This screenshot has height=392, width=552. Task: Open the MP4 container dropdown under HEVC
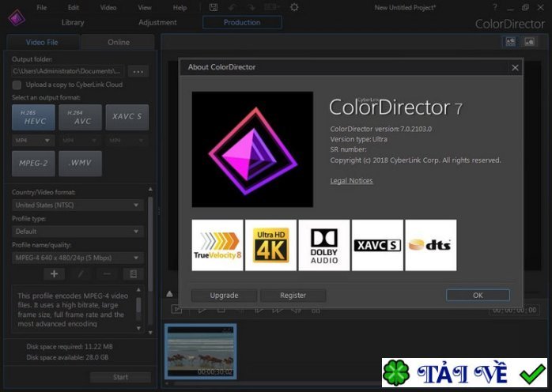point(32,140)
